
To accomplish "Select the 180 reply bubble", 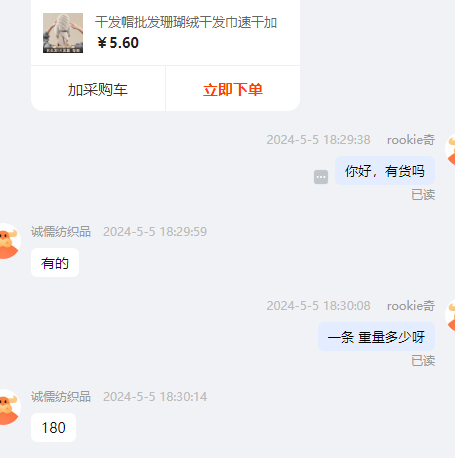I will pos(53,427).
